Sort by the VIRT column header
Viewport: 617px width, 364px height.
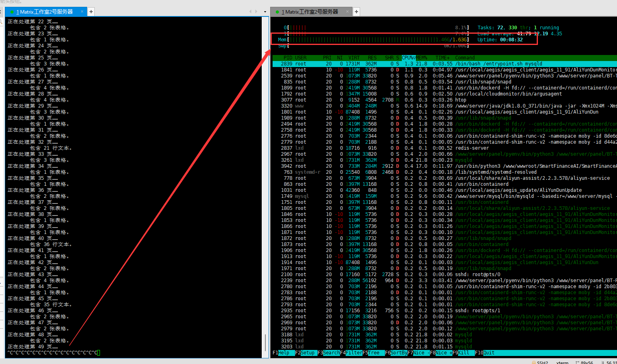[x=354, y=58]
